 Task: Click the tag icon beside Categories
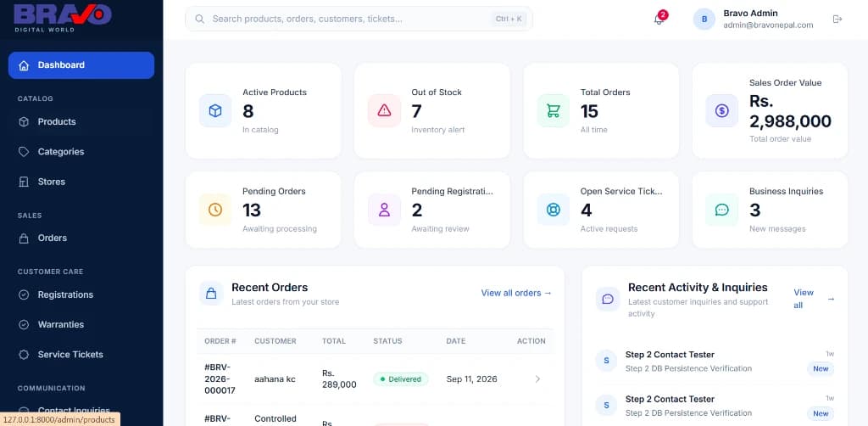click(x=24, y=152)
